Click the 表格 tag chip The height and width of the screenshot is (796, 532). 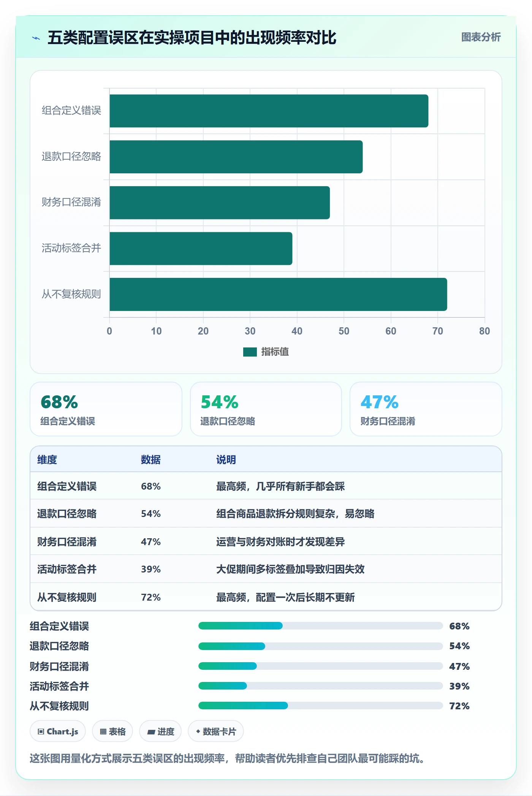click(x=112, y=731)
